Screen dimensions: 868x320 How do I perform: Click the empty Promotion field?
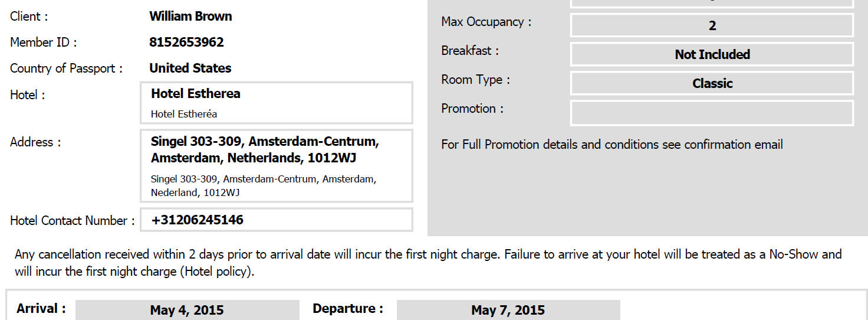(x=712, y=113)
